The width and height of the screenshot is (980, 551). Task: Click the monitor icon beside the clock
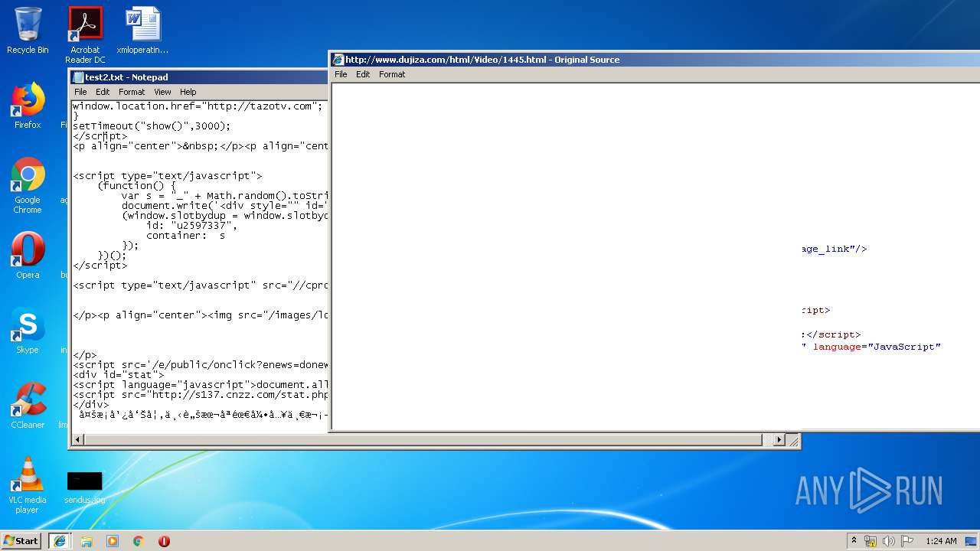[969, 541]
